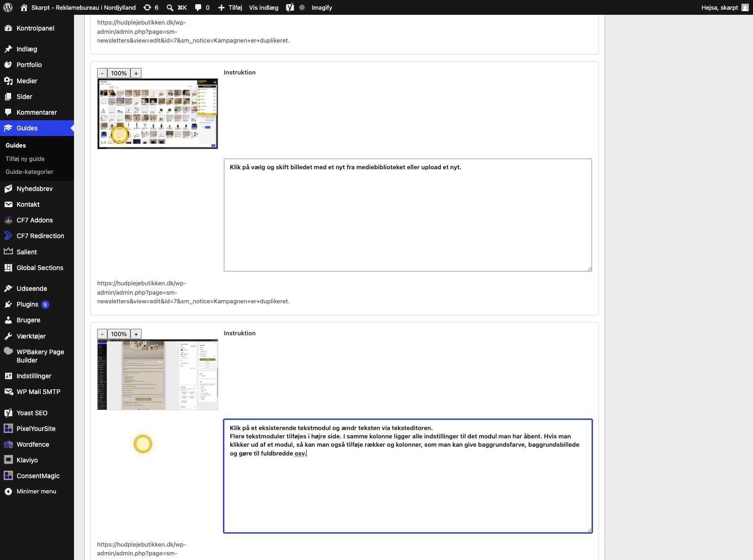Collapse sidebar with Minimer menu
753x560 pixels.
click(37, 492)
